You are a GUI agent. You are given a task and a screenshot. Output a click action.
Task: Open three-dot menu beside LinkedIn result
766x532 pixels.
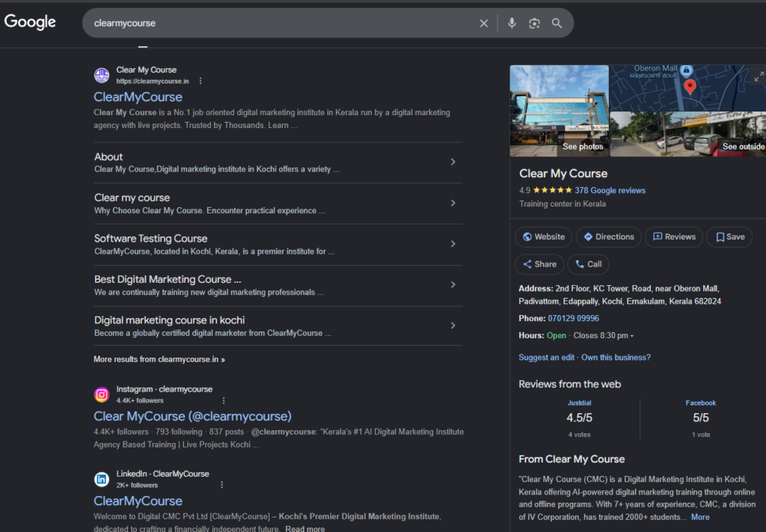(x=221, y=485)
